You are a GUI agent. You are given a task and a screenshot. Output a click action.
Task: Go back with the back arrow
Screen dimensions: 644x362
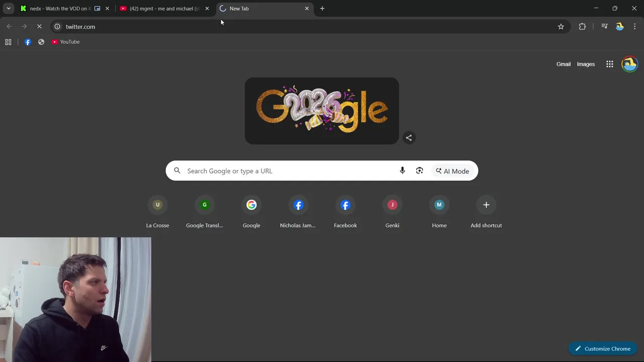pos(9,27)
